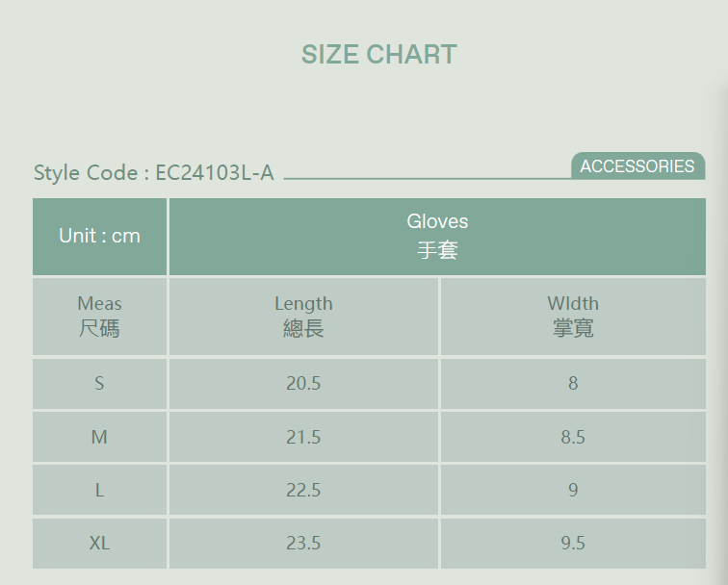The image size is (728, 585).
Task: Click the SIZE CHART heading
Action: [378, 55]
